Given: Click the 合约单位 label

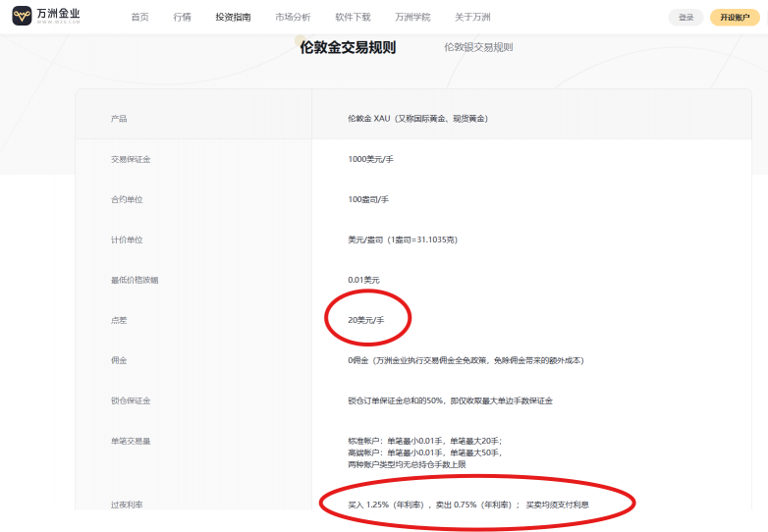Looking at the screenshot, I should 127,199.
